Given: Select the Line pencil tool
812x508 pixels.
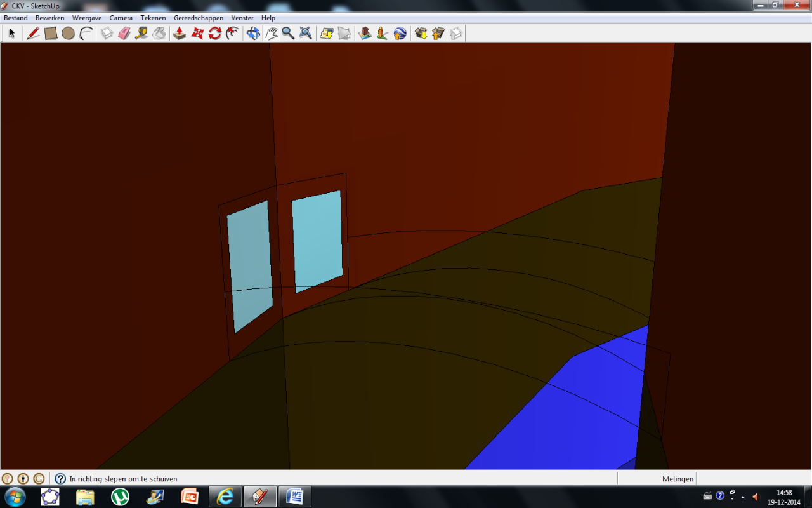Looking at the screenshot, I should 33,34.
